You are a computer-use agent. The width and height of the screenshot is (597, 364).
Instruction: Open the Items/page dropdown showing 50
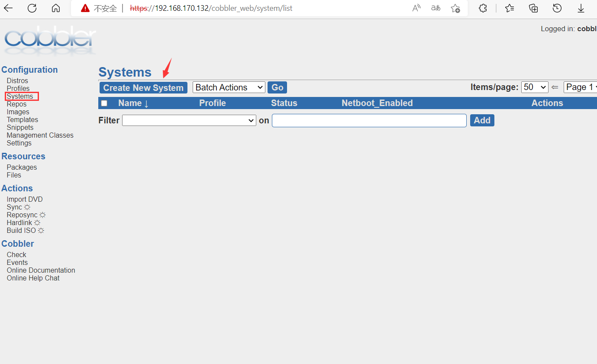(535, 87)
